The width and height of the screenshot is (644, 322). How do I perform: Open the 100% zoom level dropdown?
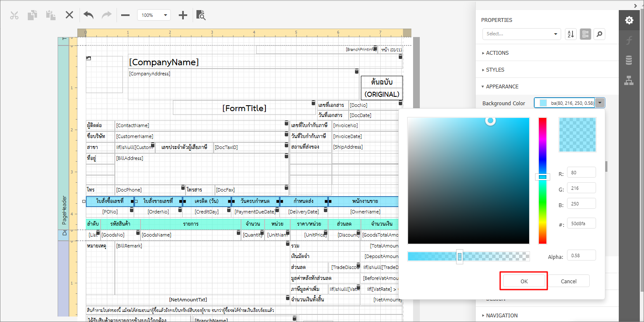(154, 15)
